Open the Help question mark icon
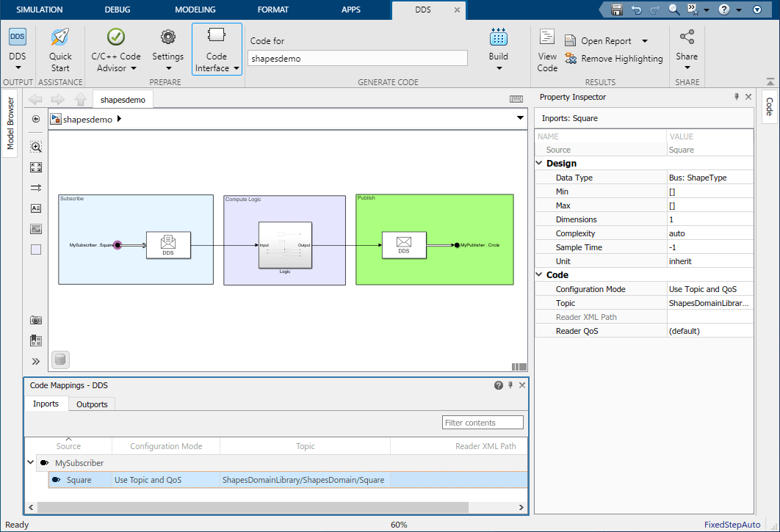Image resolution: width=780 pixels, height=532 pixels. point(724,10)
